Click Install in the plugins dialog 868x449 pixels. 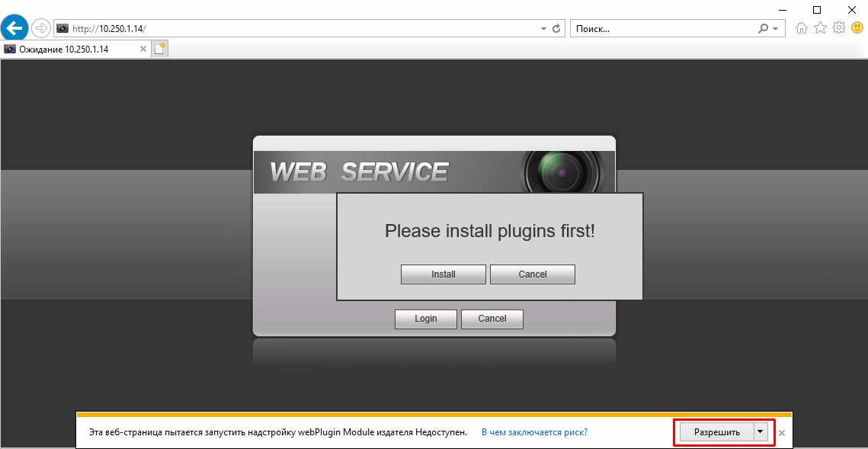tap(444, 274)
